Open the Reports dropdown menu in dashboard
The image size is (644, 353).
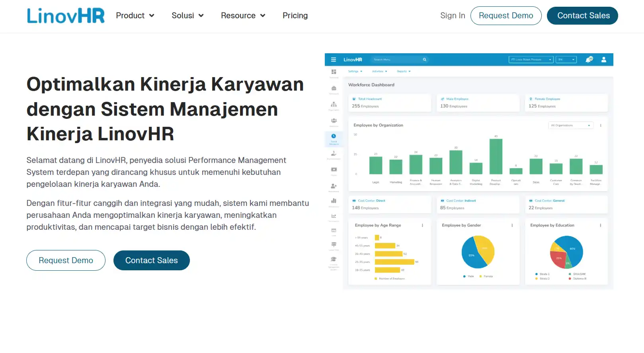404,72
